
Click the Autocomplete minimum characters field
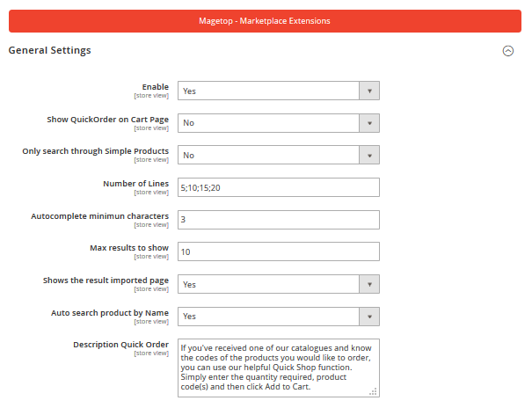pos(278,220)
